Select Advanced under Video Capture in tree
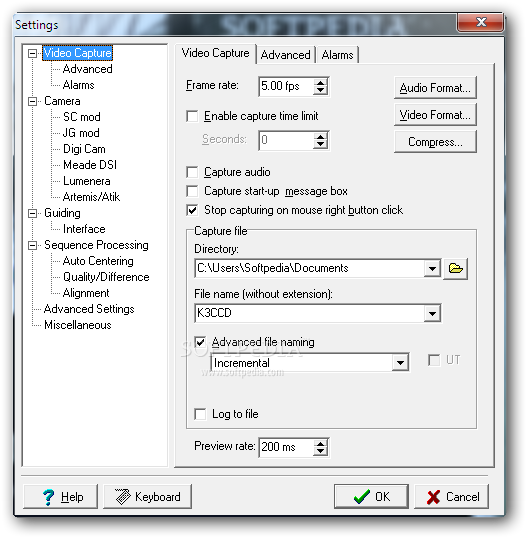The width and height of the screenshot is (527, 538). point(87,69)
